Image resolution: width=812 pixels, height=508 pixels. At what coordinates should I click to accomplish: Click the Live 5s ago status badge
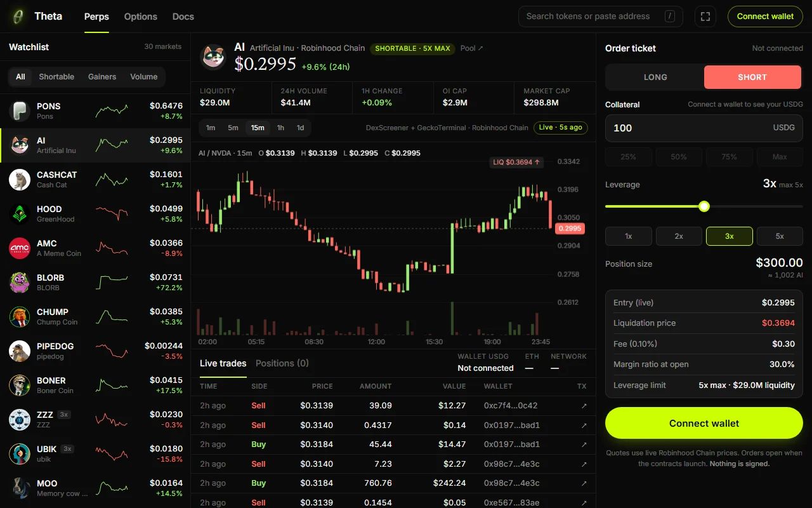click(561, 128)
